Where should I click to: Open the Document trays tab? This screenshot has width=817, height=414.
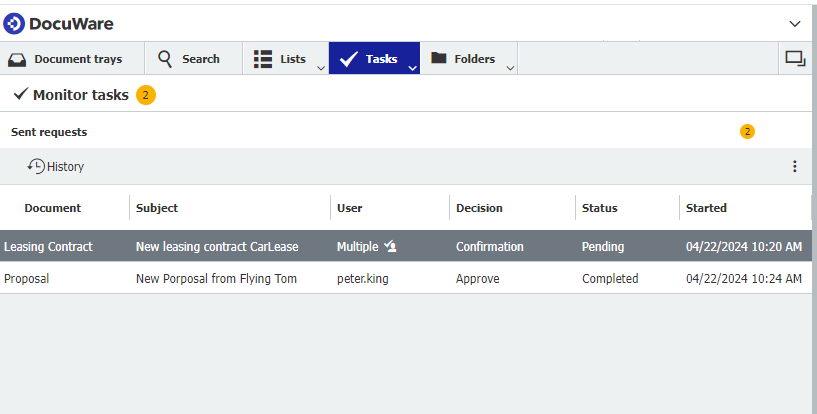coord(72,59)
